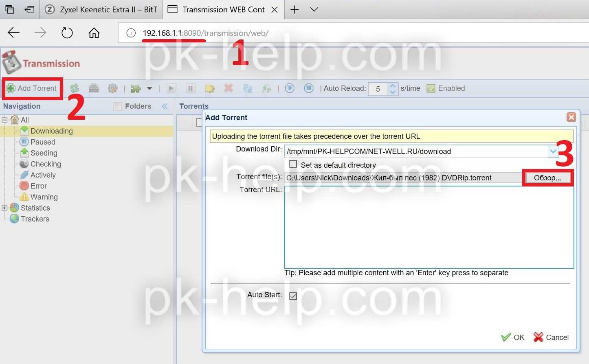Click the browser home icon
The image size is (589, 364).
coord(94,33)
